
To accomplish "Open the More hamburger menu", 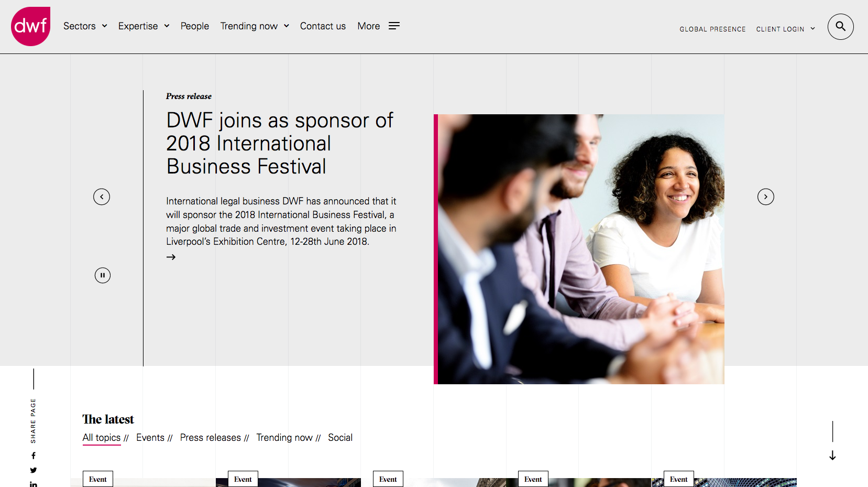I will point(394,26).
